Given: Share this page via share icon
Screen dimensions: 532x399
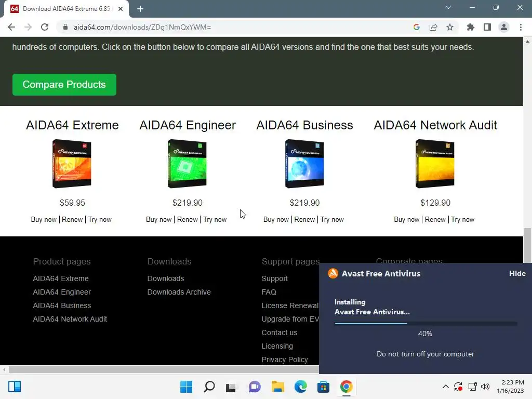Looking at the screenshot, I should pyautogui.click(x=433, y=27).
